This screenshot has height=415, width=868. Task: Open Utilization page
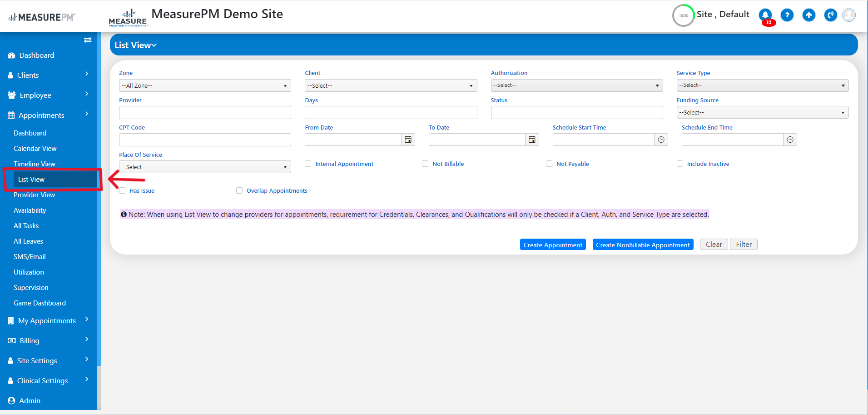point(29,272)
